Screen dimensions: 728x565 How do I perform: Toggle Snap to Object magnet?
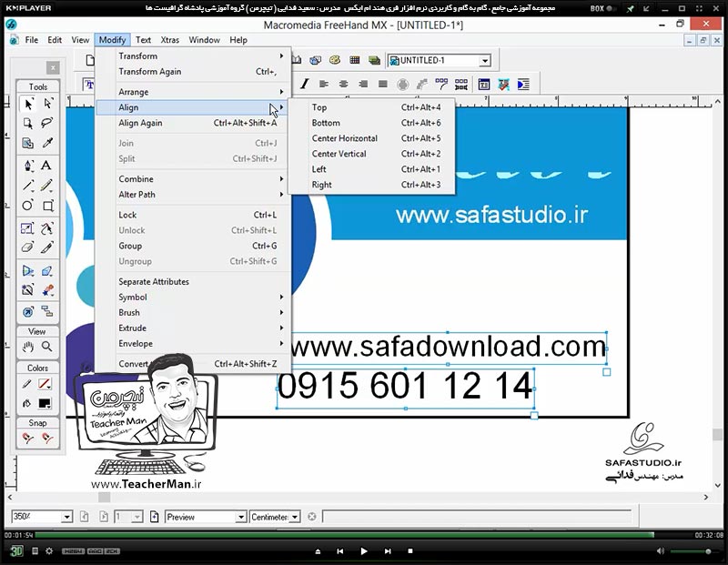click(x=47, y=438)
